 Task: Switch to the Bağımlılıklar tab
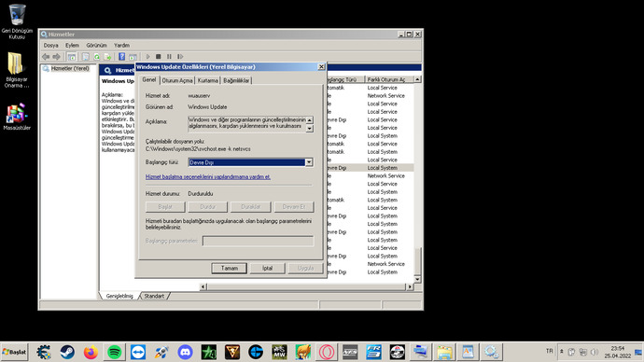tap(236, 80)
